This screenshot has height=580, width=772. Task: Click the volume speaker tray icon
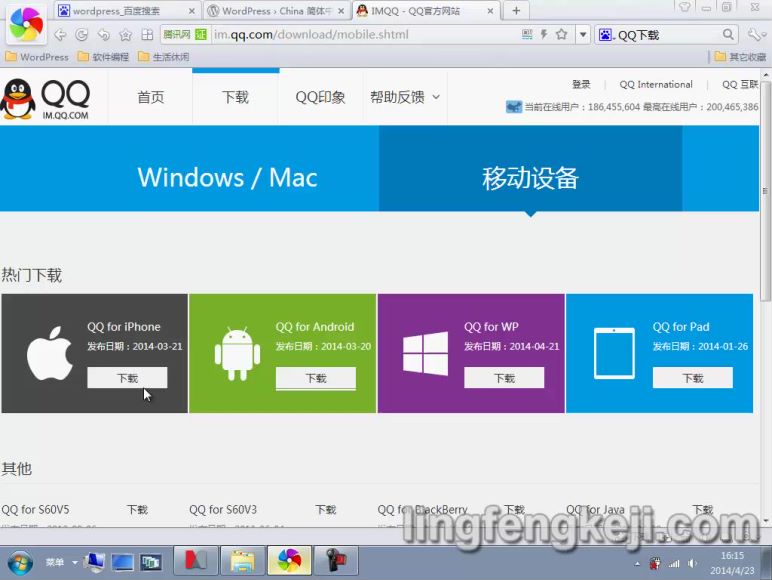click(x=693, y=563)
